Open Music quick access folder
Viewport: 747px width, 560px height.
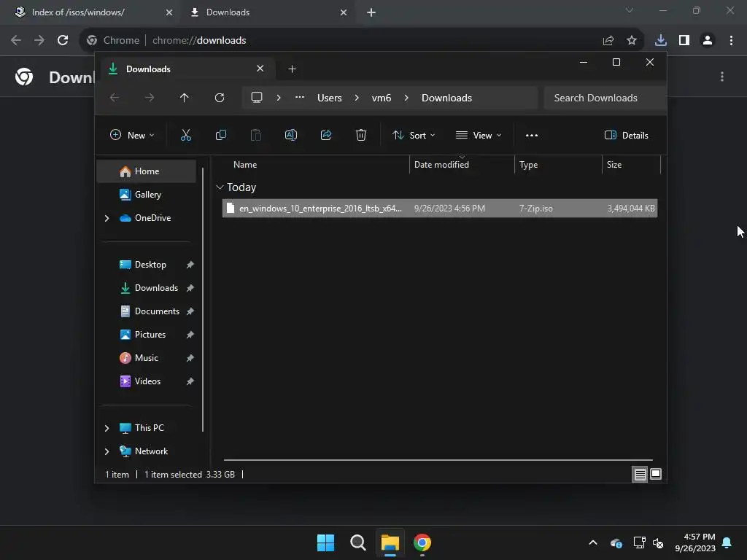pos(146,358)
